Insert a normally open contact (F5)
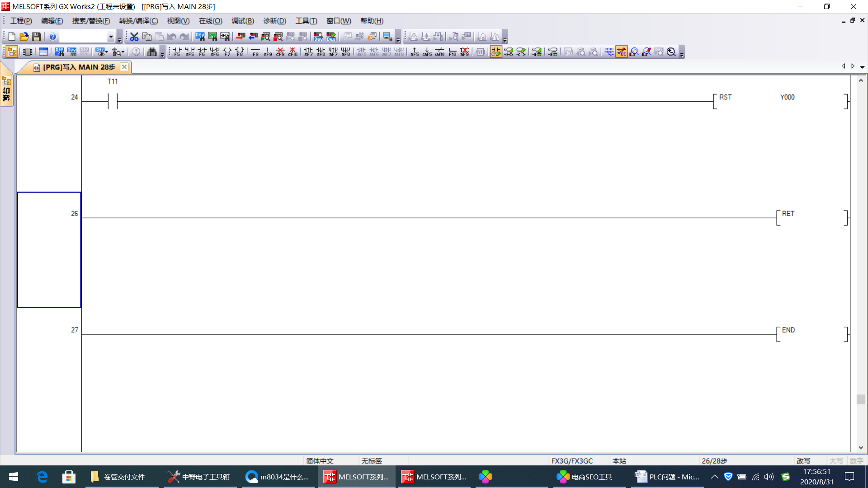Image resolution: width=868 pixels, height=488 pixels. coord(177,52)
